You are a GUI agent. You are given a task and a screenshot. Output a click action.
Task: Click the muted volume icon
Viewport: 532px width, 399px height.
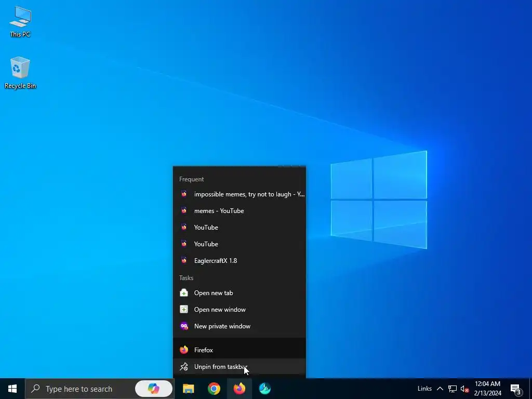(464, 389)
